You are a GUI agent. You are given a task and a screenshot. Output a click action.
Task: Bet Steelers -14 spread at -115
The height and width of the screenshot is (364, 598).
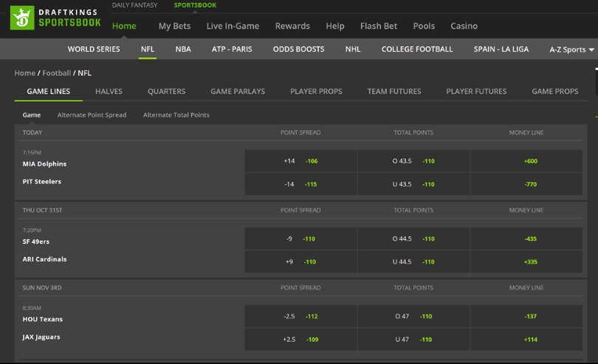click(x=300, y=184)
